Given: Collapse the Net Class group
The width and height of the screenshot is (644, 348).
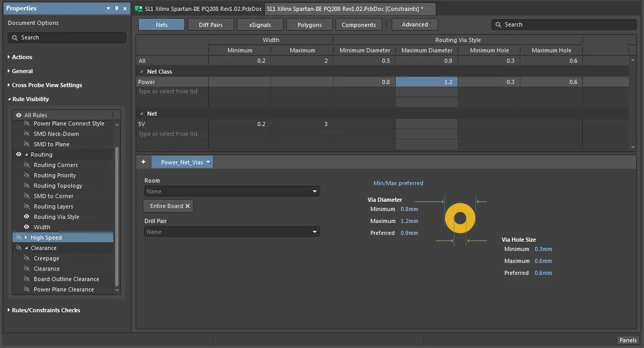Looking at the screenshot, I should point(142,72).
